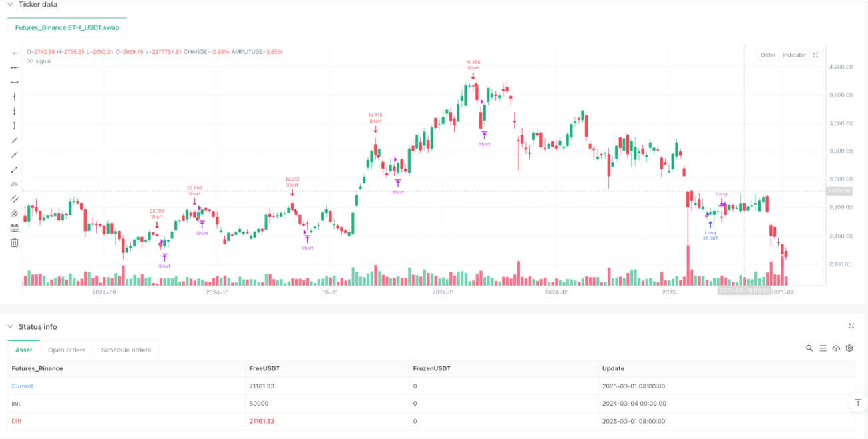868x439 pixels.
Task: Toggle the chart fullscreen icon
Action: pyautogui.click(x=815, y=55)
